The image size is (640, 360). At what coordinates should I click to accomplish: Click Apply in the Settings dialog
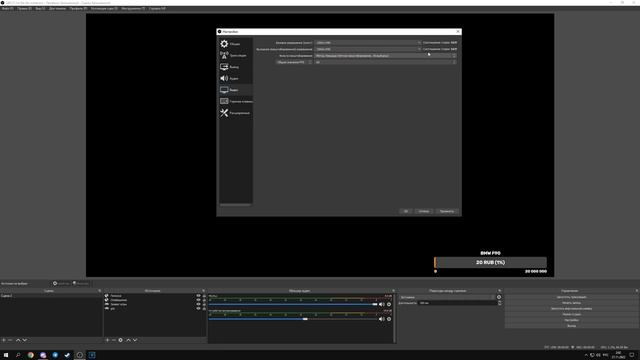tap(447, 211)
